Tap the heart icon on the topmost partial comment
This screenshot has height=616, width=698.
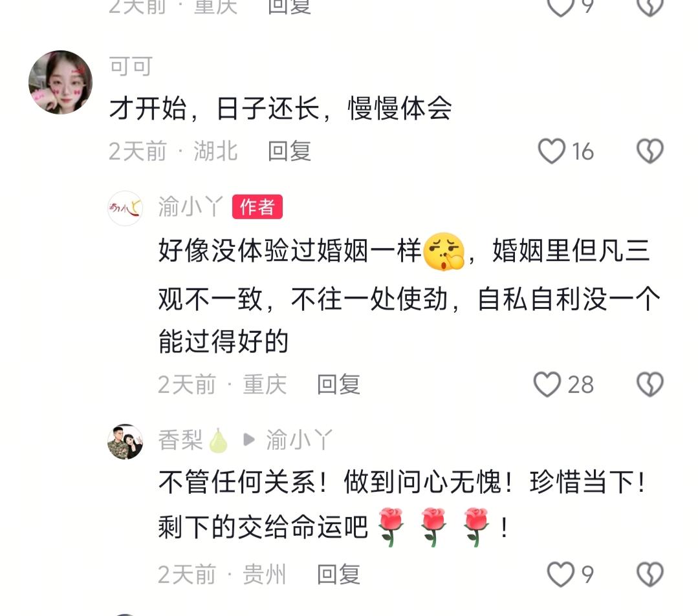click(x=560, y=6)
